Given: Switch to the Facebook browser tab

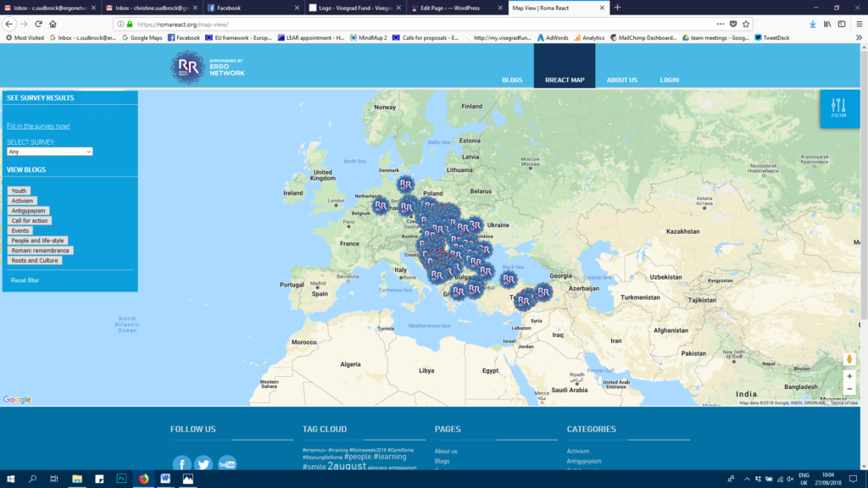Looking at the screenshot, I should (x=253, y=7).
